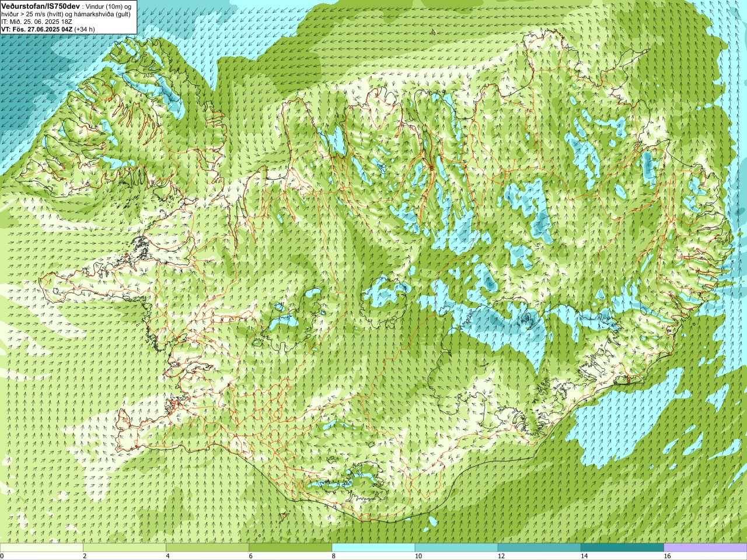Click the legend label '10'
This screenshot has height=560, width=747.
click(x=418, y=556)
